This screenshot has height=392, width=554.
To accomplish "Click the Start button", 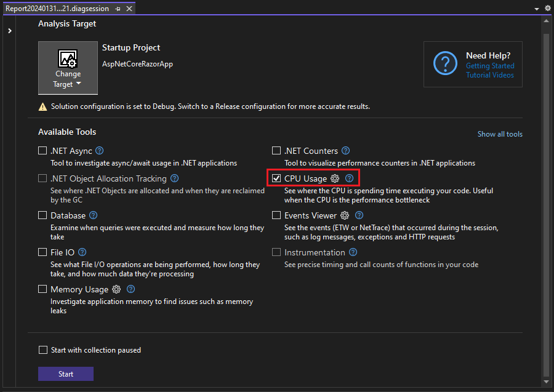I will 65,374.
